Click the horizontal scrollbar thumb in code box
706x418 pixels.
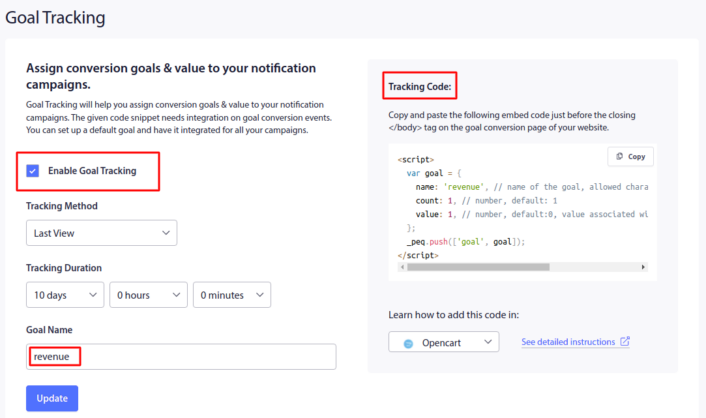(x=478, y=267)
